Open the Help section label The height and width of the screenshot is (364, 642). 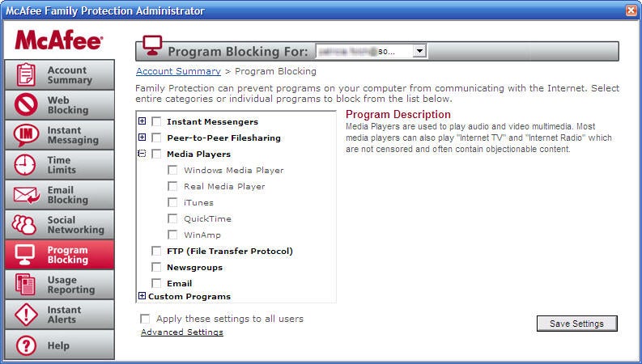[x=58, y=345]
